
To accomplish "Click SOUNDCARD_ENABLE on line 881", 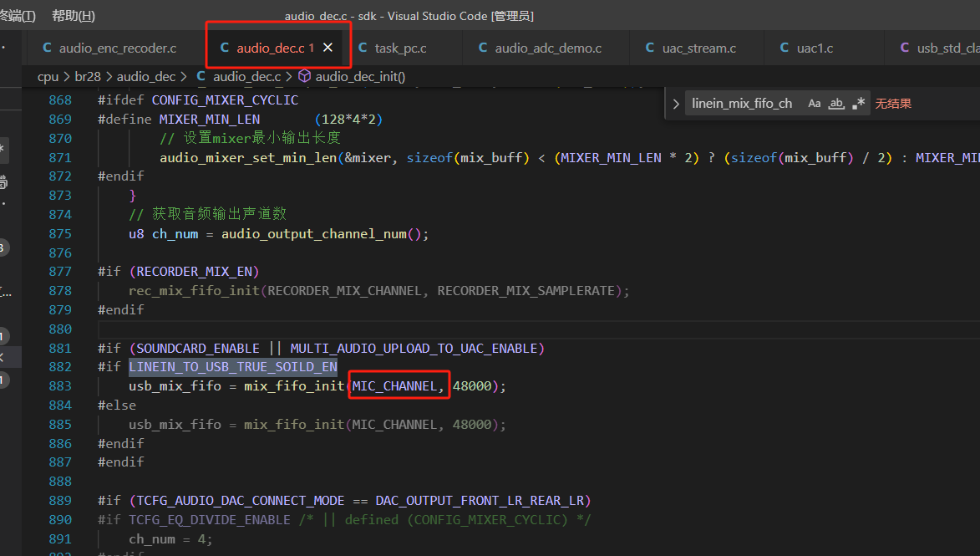I will (198, 349).
